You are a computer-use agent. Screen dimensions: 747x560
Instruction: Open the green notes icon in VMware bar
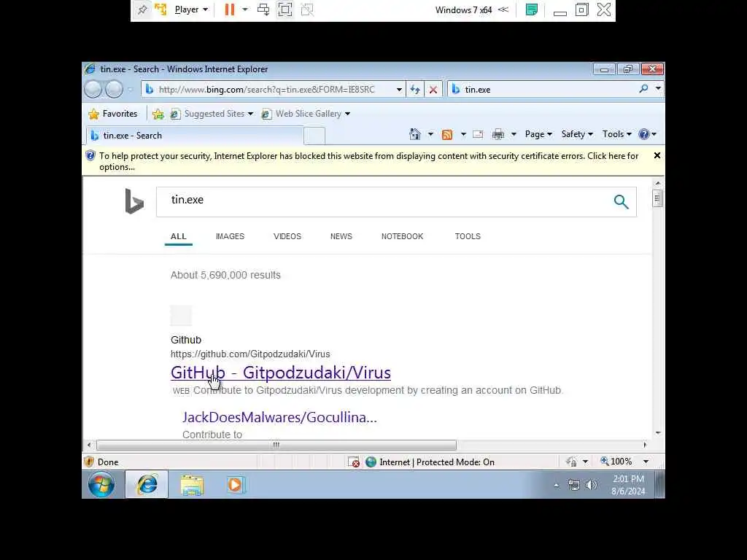[532, 9]
